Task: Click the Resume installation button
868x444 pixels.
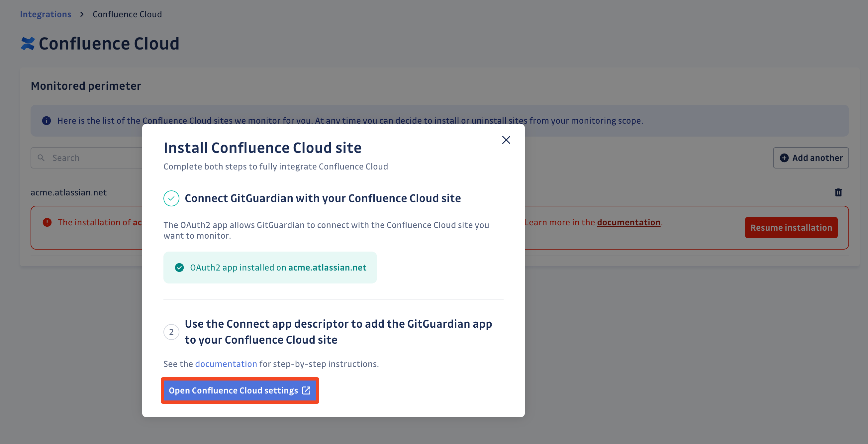Action: coord(791,228)
